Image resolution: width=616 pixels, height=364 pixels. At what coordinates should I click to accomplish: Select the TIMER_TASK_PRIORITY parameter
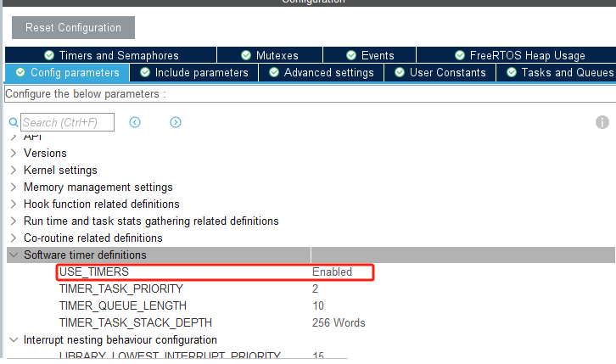[121, 288]
